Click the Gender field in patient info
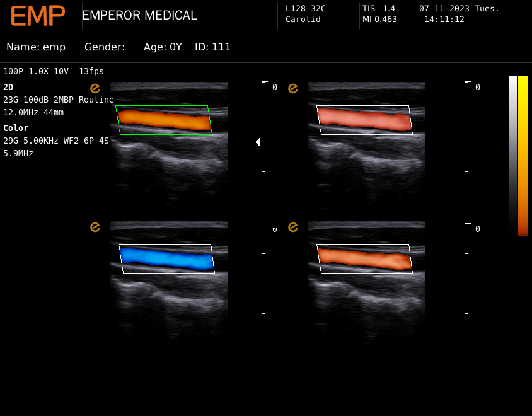This screenshot has width=532, height=416. [105, 47]
